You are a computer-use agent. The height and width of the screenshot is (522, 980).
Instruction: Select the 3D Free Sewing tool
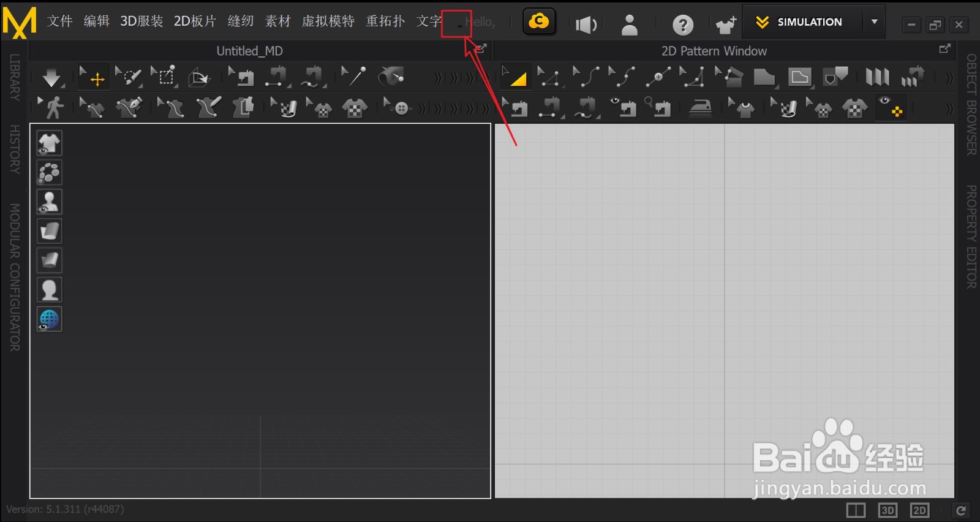click(x=313, y=77)
